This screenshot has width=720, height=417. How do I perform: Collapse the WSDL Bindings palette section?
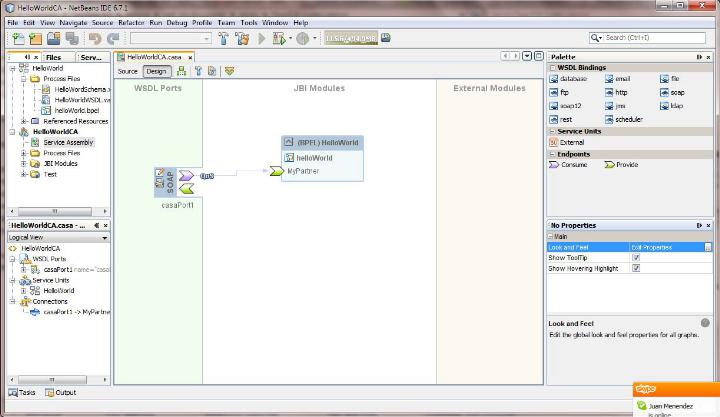pos(552,68)
